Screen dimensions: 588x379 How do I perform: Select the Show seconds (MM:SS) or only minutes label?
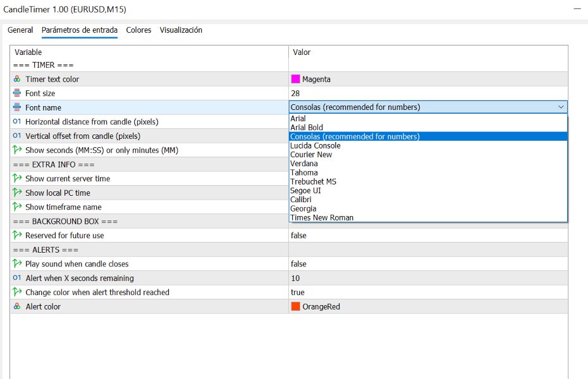click(x=102, y=150)
